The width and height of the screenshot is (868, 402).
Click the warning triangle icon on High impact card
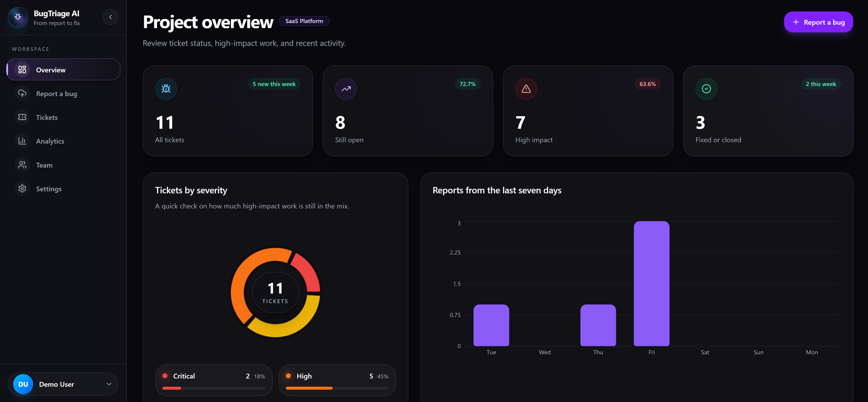(x=526, y=89)
